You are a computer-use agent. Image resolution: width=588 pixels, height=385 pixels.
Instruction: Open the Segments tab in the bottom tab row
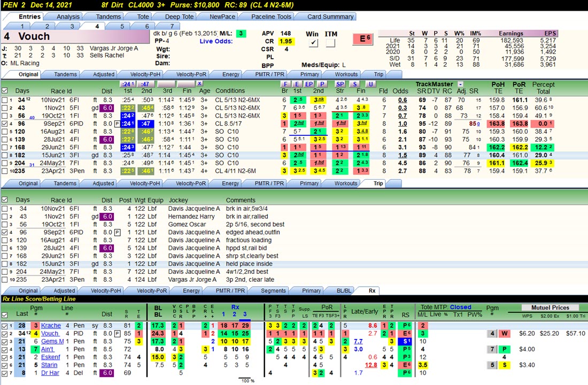pyautogui.click(x=273, y=290)
